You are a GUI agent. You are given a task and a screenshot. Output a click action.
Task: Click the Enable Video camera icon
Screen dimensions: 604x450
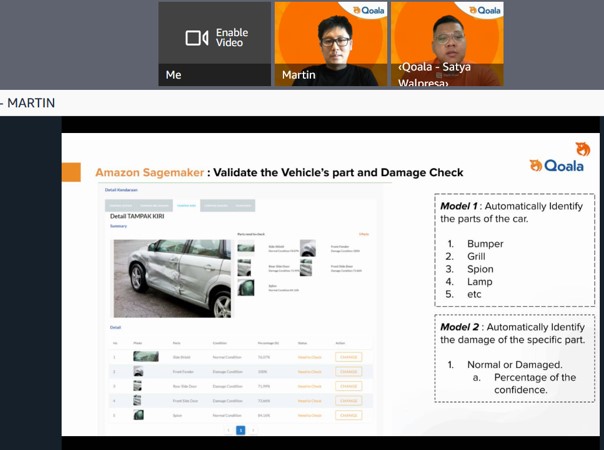coord(196,38)
